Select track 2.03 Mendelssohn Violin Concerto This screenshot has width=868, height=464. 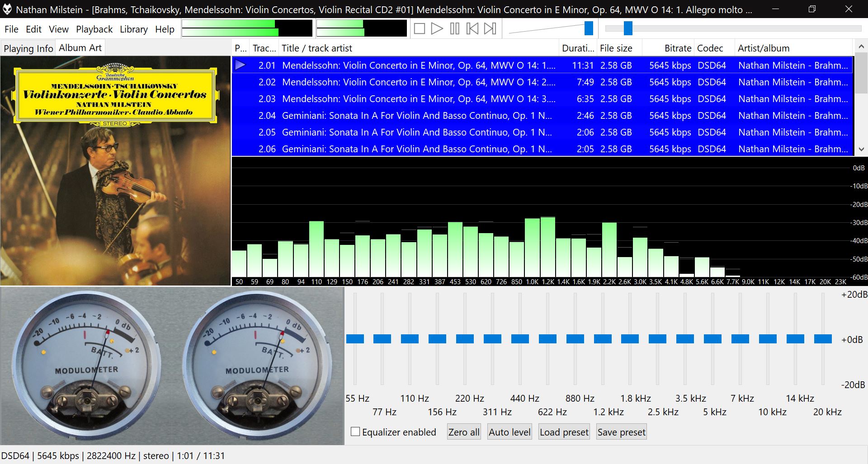(542, 98)
